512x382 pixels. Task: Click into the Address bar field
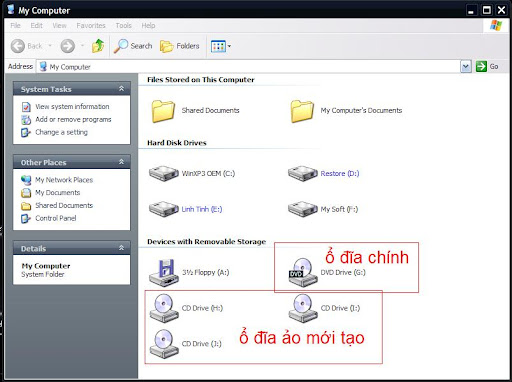coord(249,67)
